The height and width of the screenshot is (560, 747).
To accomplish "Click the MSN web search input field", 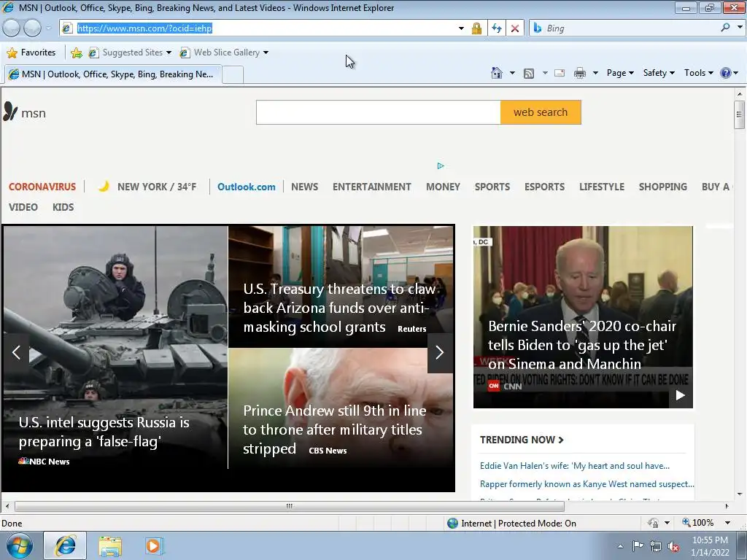I will point(379,112).
